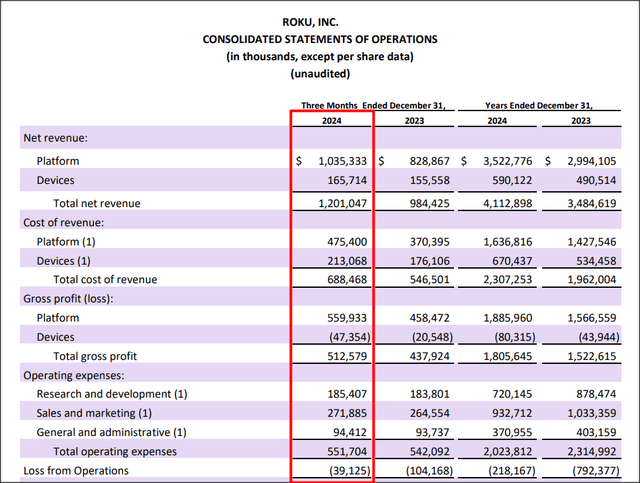Click 'Years Ended December 31,' header

539,105
